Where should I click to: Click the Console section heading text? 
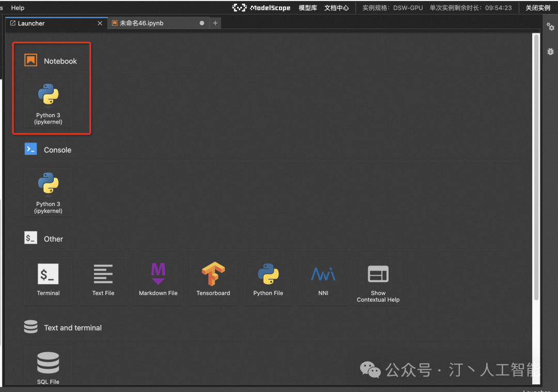(x=57, y=150)
